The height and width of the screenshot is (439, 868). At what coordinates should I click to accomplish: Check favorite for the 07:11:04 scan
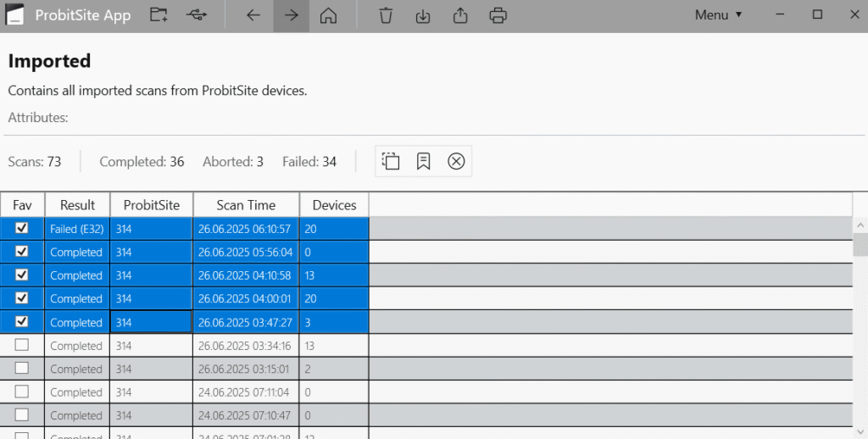point(21,392)
